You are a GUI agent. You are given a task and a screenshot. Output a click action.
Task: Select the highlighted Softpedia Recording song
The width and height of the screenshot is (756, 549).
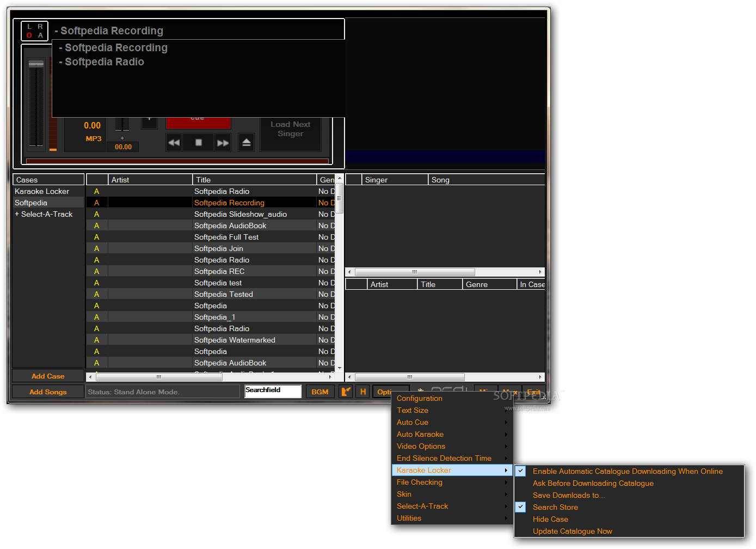tap(211, 203)
